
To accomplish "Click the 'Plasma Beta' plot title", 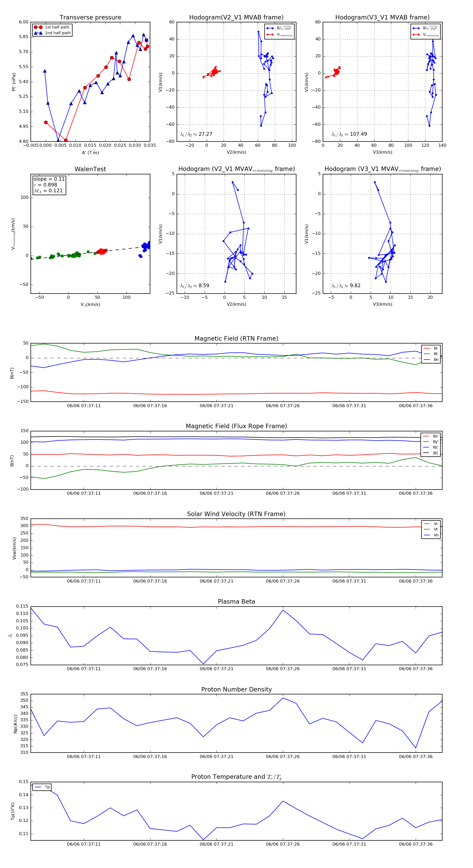I will pyautogui.click(x=236, y=602).
